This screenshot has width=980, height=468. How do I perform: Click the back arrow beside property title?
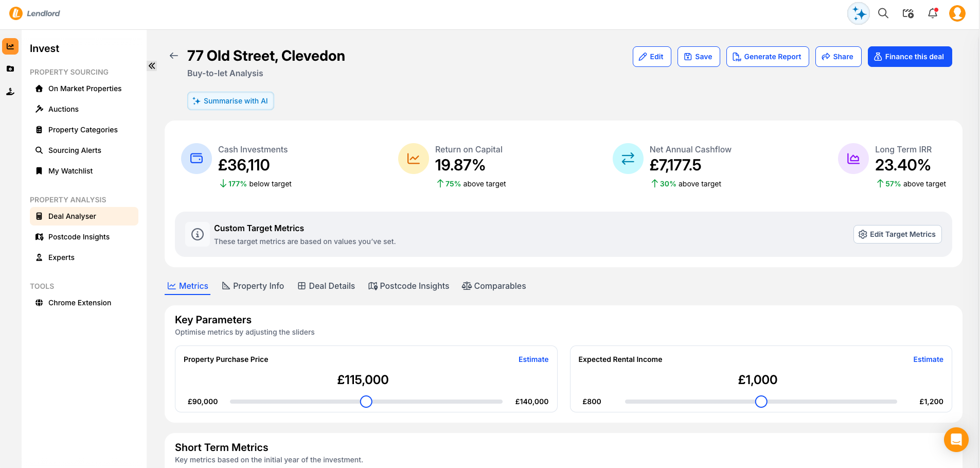(x=174, y=56)
